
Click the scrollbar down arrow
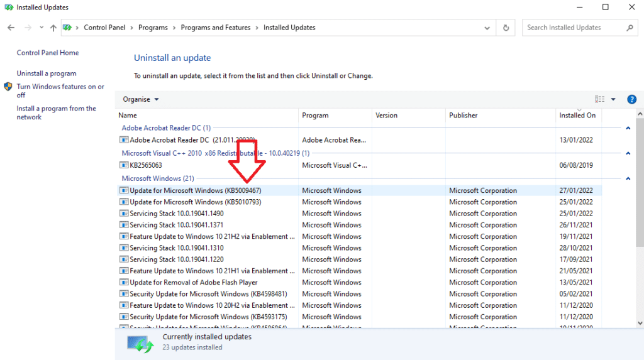click(640, 323)
